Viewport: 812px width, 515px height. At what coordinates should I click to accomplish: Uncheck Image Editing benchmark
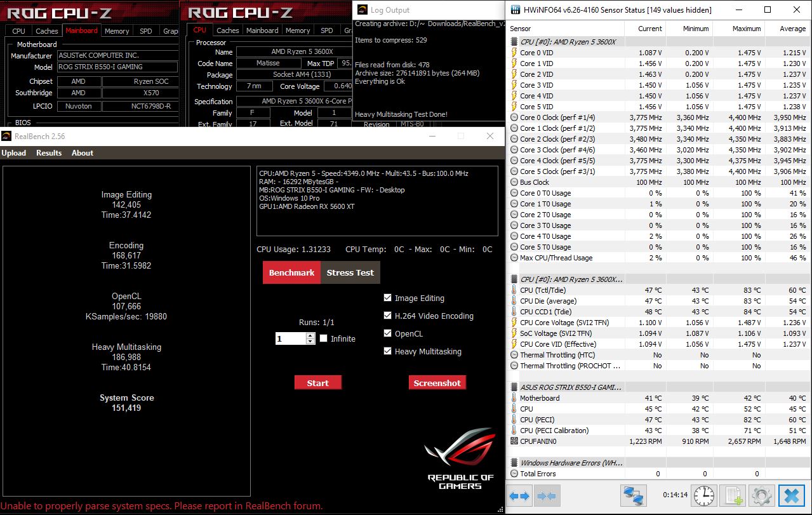(388, 298)
